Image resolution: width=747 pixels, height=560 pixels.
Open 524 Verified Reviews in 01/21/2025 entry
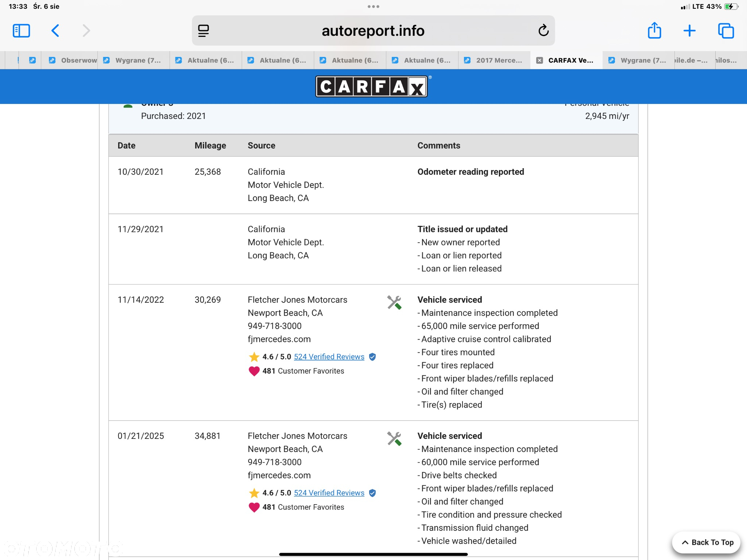(329, 493)
